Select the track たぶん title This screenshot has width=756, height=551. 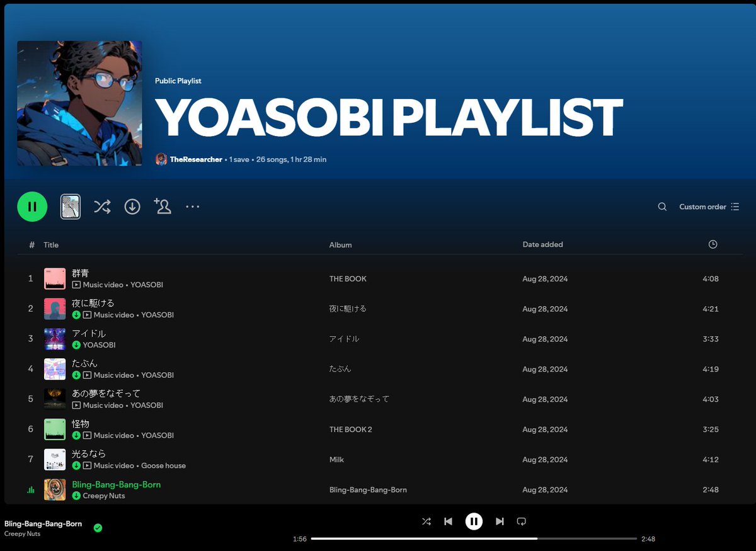(84, 364)
